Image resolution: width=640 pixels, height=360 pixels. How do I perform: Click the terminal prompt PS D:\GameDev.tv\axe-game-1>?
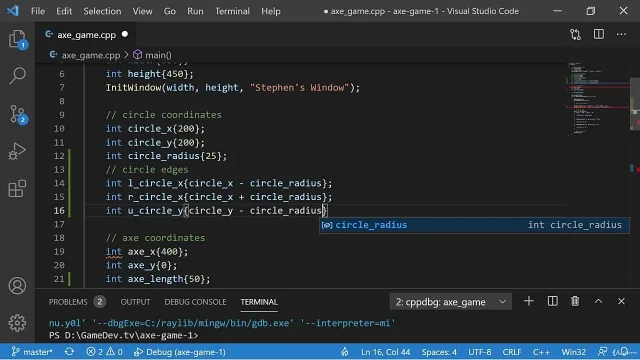tap(123, 336)
